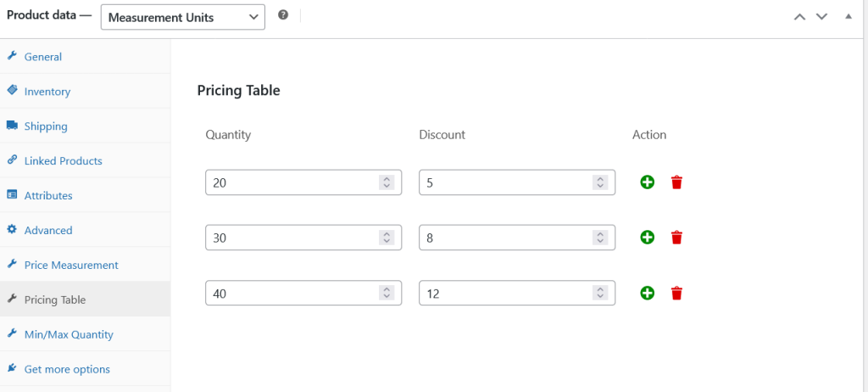
Task: Click the Get more options link
Action: [x=67, y=369]
